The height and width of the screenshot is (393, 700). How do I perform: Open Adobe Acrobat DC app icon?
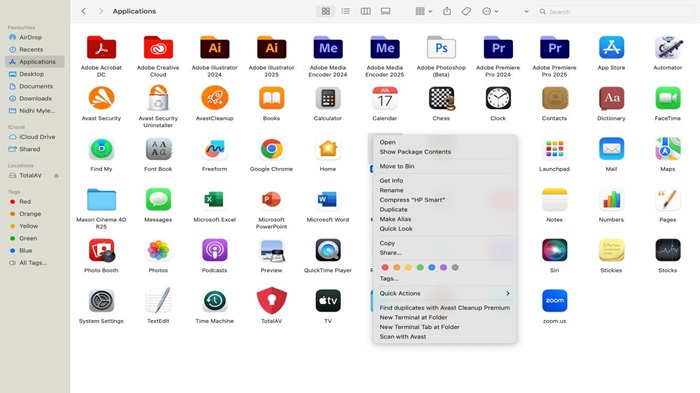[101, 47]
